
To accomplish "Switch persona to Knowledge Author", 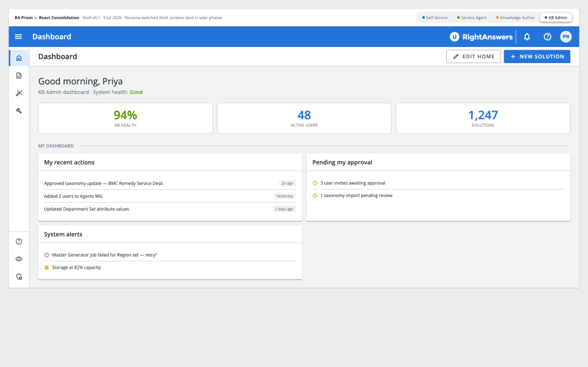I will (515, 18).
